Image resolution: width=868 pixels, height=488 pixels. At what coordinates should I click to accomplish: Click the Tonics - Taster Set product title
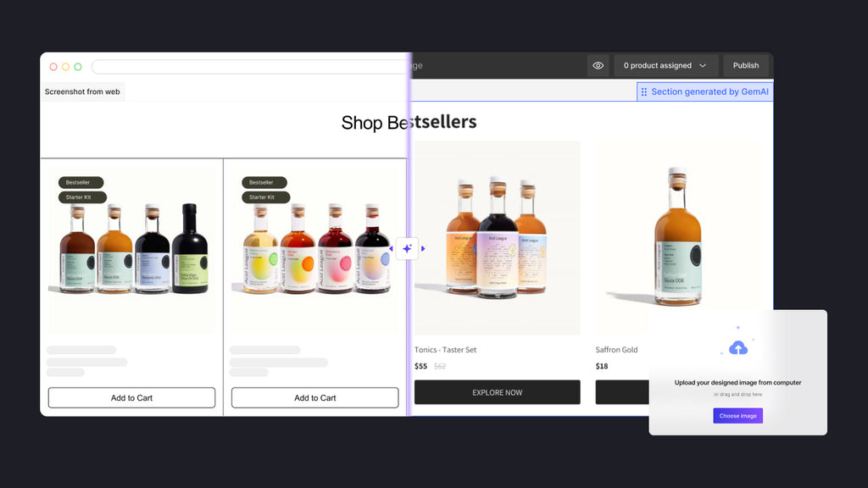pos(447,349)
